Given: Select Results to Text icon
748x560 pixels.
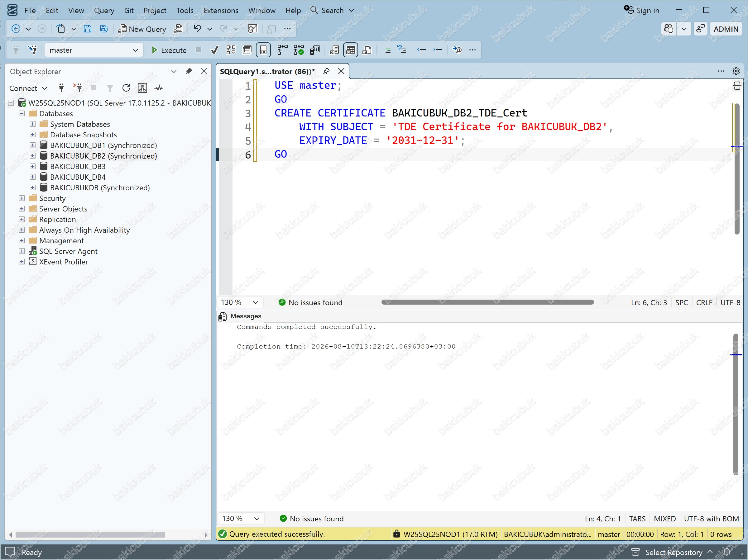Looking at the screenshot, I should tap(334, 50).
